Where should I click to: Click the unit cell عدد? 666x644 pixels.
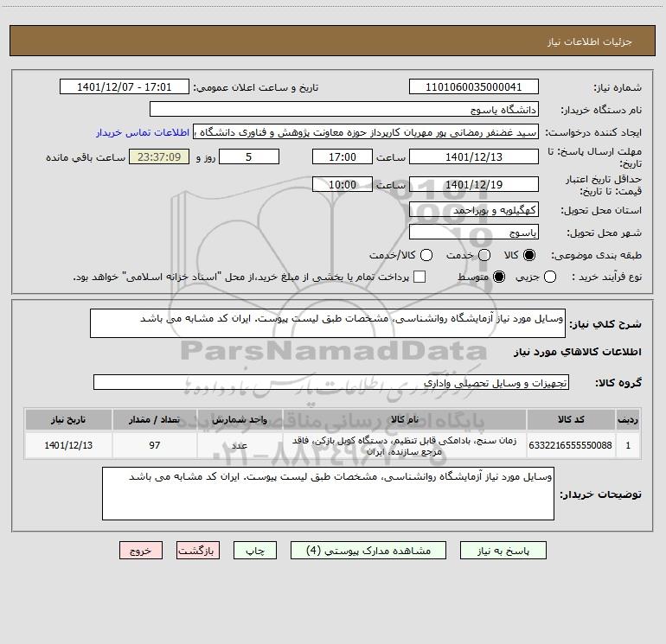coord(240,445)
